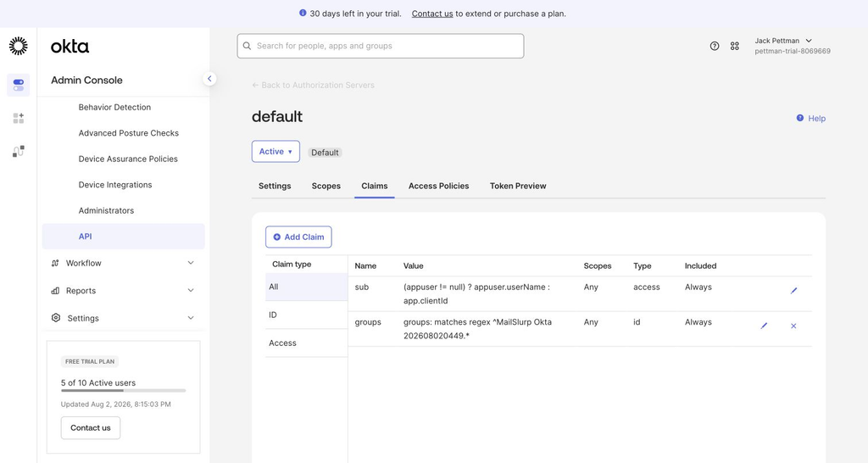Select the Claims tab
Viewport: 868px width, 463px height.
click(374, 186)
